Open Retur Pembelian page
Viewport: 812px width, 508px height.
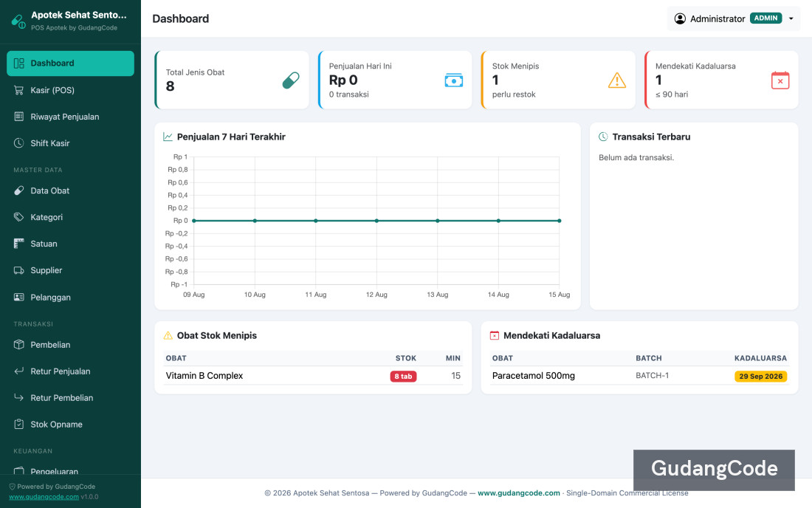point(70,398)
